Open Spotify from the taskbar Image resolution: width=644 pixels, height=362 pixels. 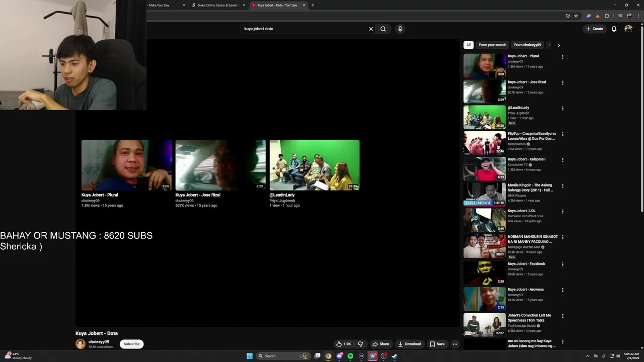[350, 356]
